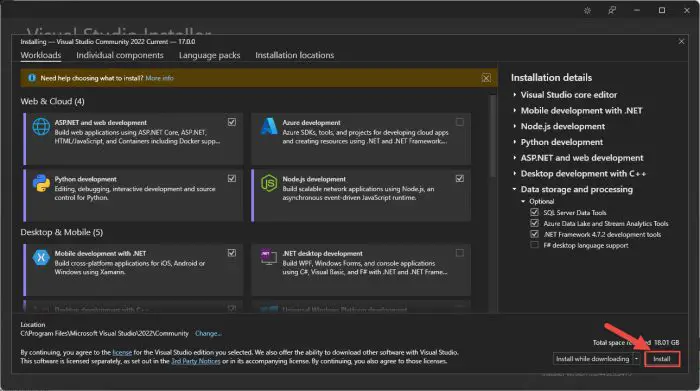This screenshot has height=391, width=700.
Task: Open the Language packs tab
Action: [x=209, y=55]
